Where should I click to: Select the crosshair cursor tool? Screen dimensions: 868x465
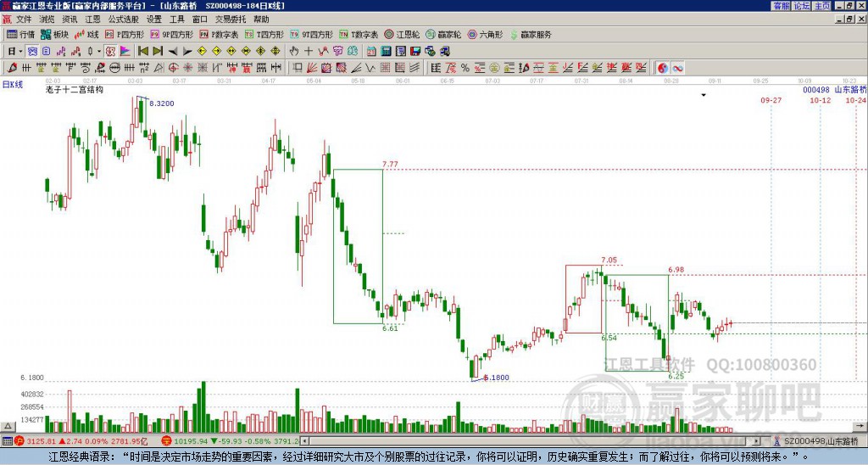[x=309, y=52]
